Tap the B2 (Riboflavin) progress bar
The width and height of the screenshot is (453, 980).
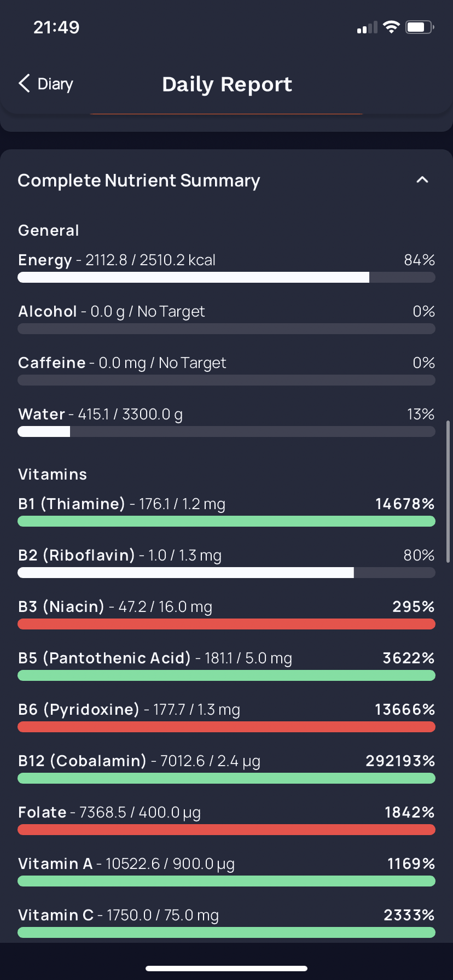226,573
